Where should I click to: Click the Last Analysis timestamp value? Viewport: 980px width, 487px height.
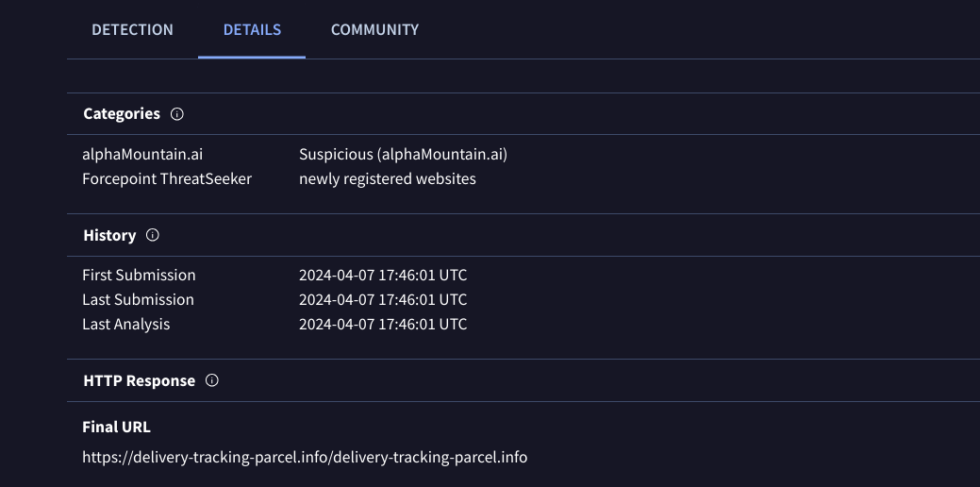383,325
